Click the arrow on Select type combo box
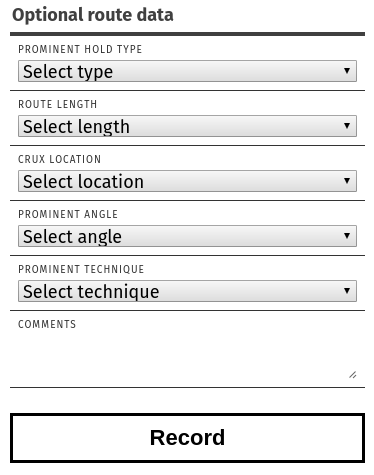This screenshot has width=374, height=475. pos(347,71)
